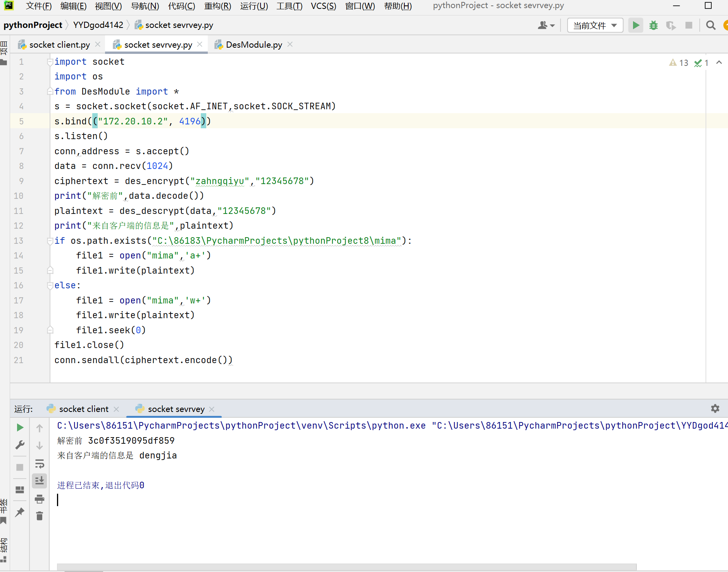728x572 pixels.
Task: Toggle scroll to end of console
Action: pyautogui.click(x=40, y=481)
